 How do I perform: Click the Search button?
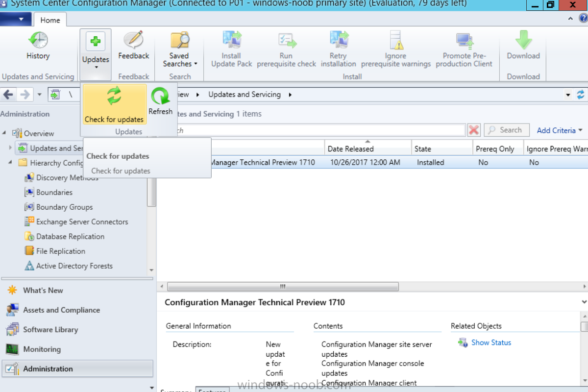coord(507,130)
